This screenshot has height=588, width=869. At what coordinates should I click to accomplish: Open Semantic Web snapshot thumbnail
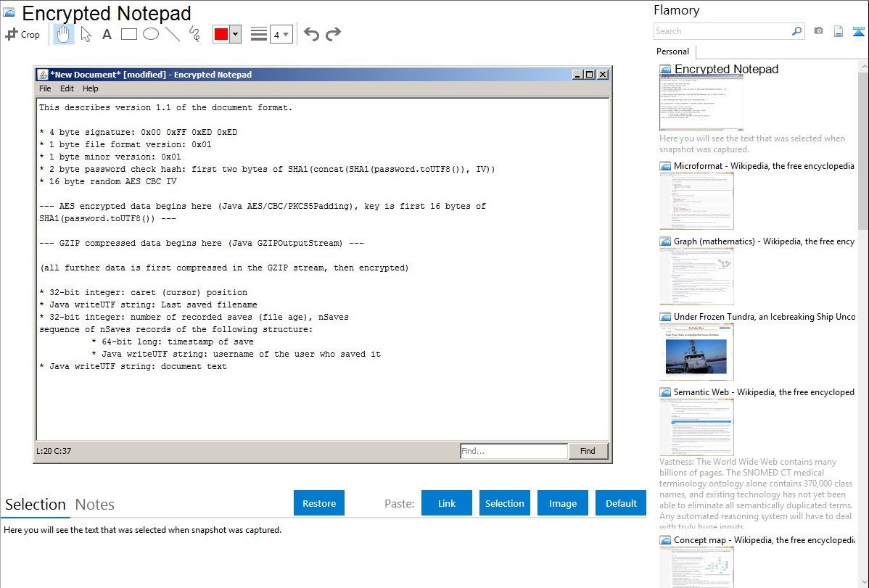[696, 427]
